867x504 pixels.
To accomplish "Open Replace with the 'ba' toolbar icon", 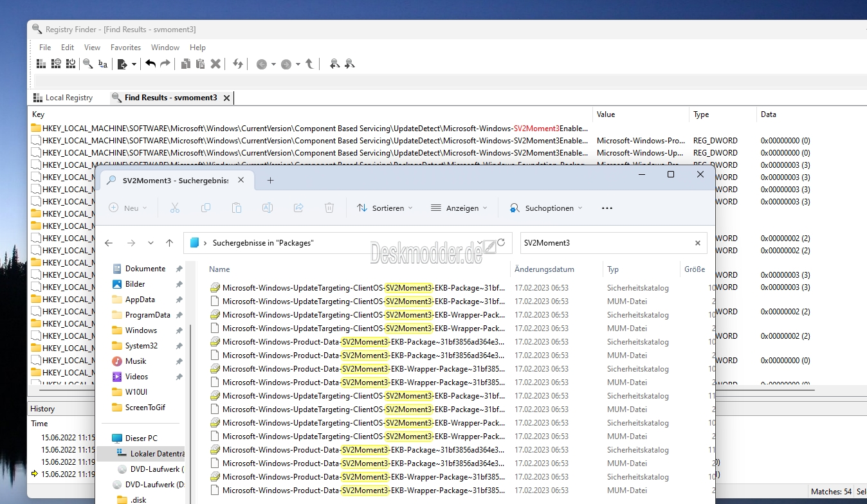I will coord(102,64).
